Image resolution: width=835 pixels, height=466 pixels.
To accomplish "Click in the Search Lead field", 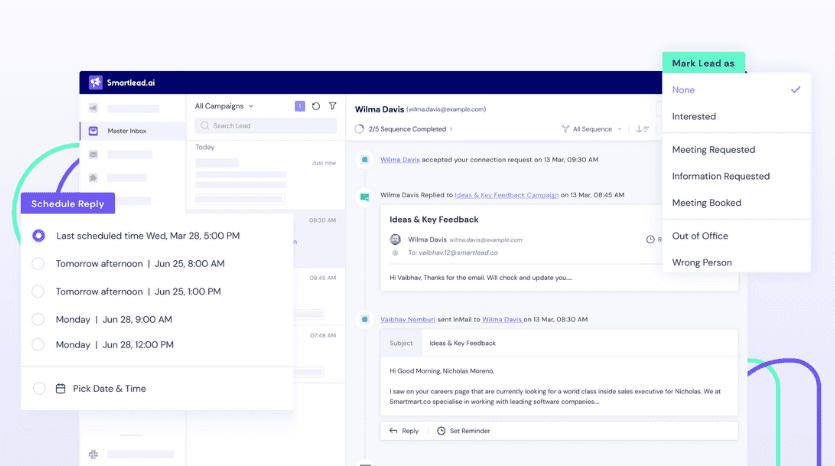I will (x=266, y=126).
